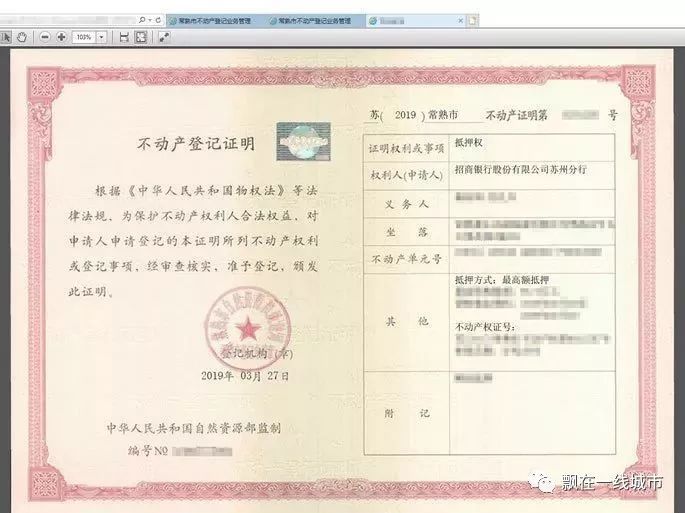Click the 坐落 row label
This screenshot has width=685, height=513.
pyautogui.click(x=407, y=232)
